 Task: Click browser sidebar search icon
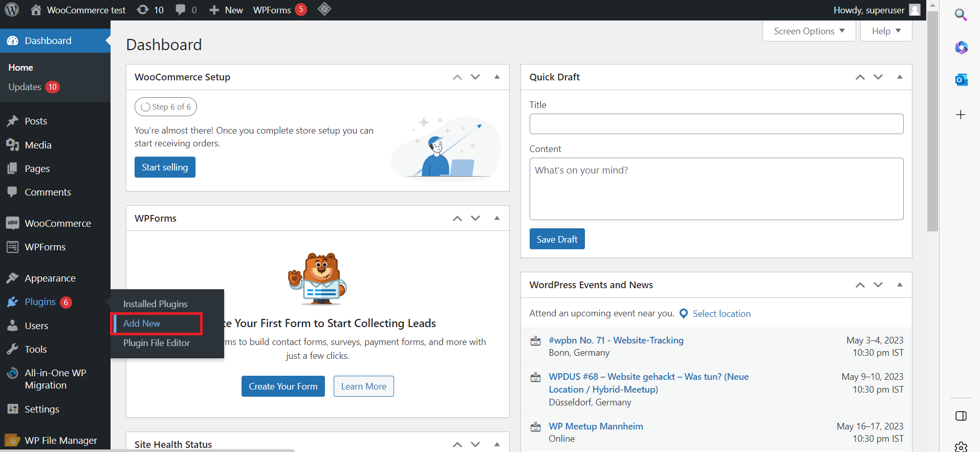[961, 15]
